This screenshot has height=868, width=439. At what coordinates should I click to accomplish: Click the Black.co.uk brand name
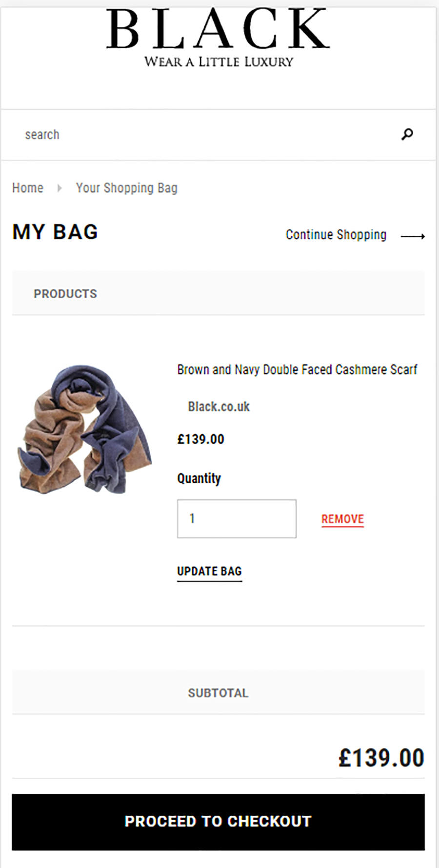pos(219,407)
